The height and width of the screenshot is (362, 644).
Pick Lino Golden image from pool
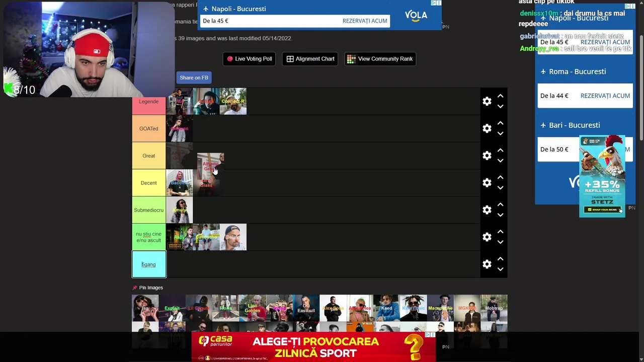click(x=253, y=308)
